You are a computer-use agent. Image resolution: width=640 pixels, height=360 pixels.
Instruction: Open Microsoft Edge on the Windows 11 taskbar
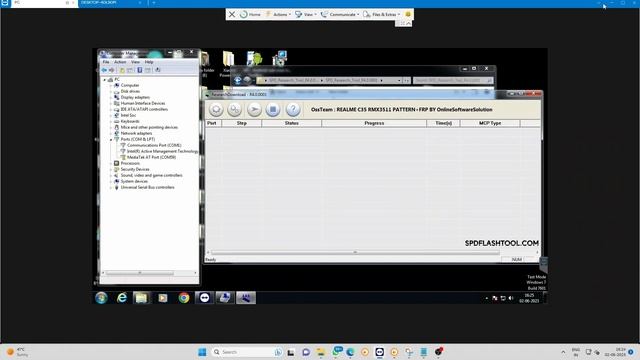pyautogui.click(x=350, y=352)
